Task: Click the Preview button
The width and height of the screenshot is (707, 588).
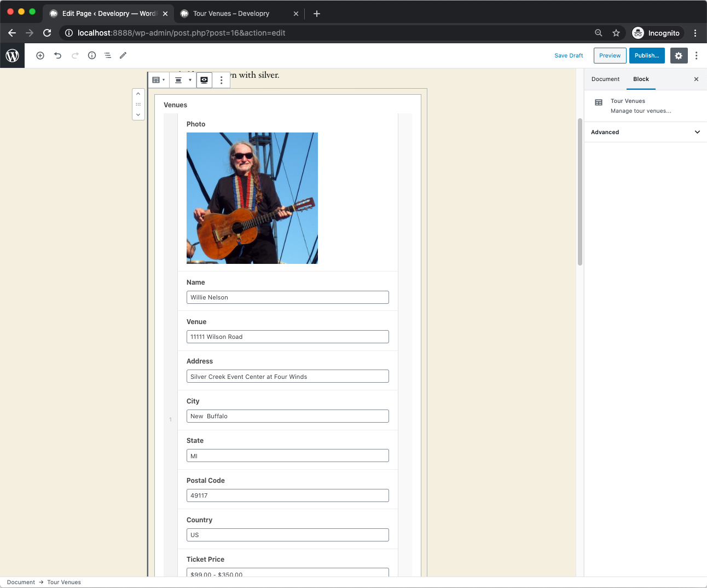Action: [610, 55]
